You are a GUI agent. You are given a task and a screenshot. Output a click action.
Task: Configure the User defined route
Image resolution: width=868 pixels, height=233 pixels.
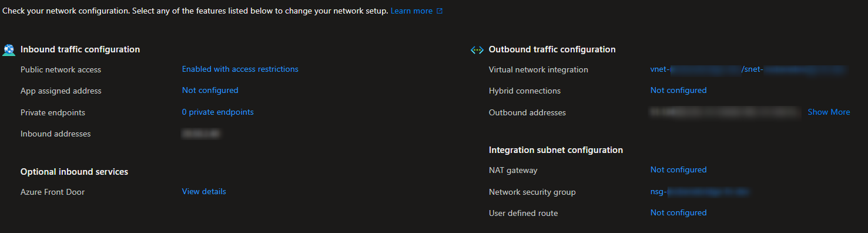pyautogui.click(x=679, y=213)
